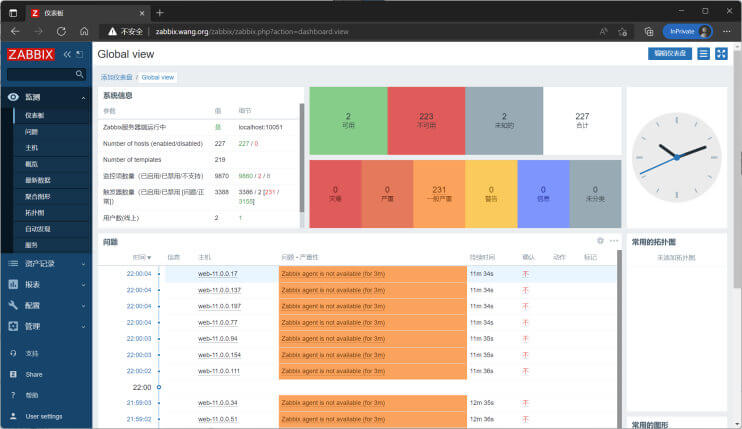Click the 21:59:03 timestamp link
This screenshot has height=429, width=742.
click(139, 403)
